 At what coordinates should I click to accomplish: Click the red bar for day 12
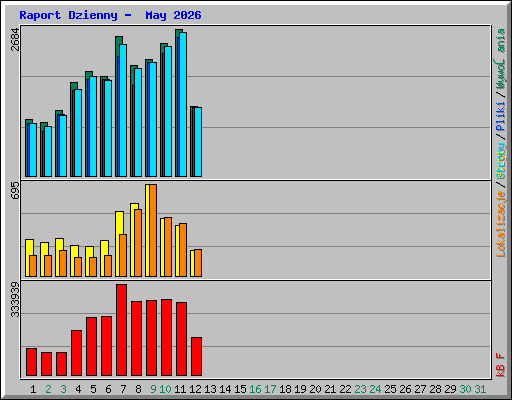(196, 357)
